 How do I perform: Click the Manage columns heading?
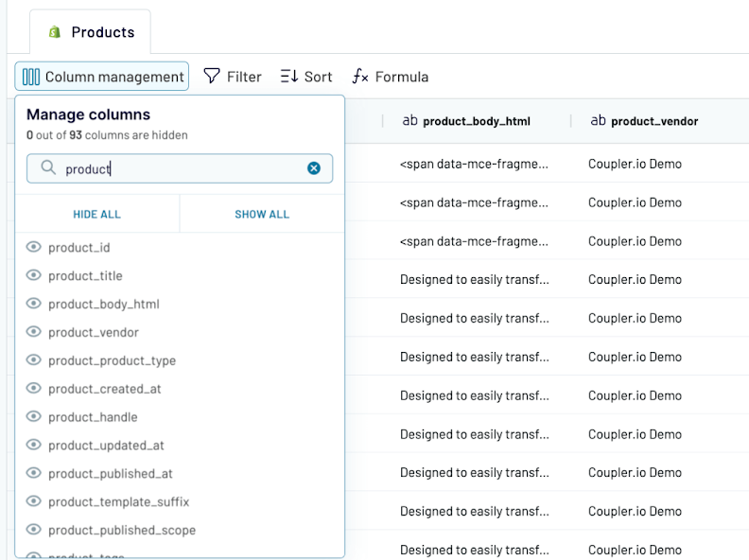(88, 114)
